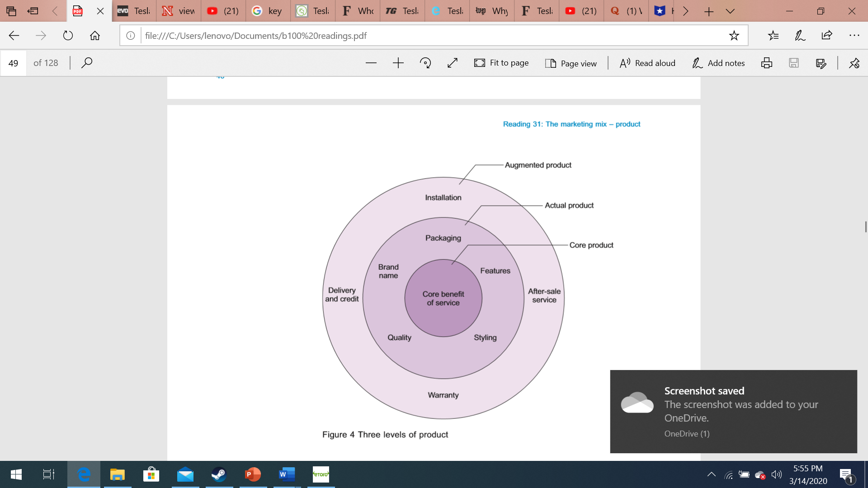
Task: Click the Edge browser taskbar icon
Action: [x=84, y=474]
